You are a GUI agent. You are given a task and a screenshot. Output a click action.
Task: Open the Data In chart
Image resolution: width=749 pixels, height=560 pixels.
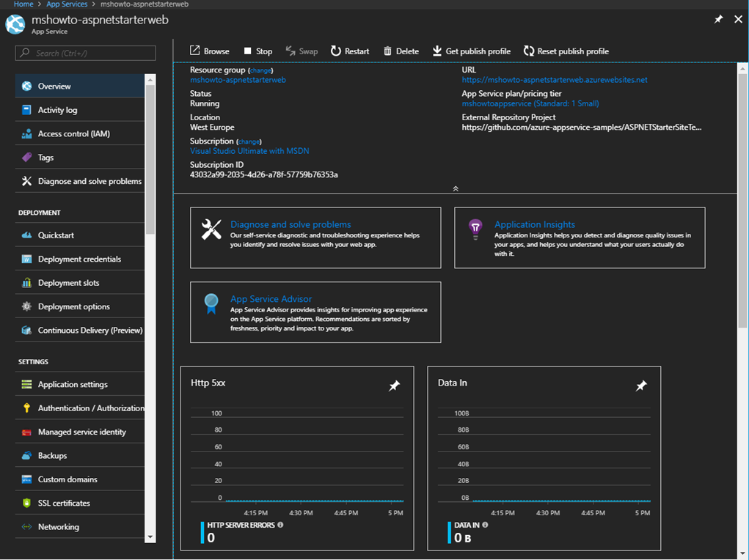(x=544, y=458)
